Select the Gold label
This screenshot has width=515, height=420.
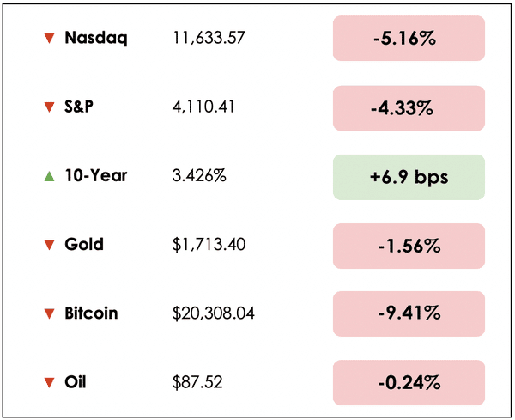pyautogui.click(x=84, y=245)
